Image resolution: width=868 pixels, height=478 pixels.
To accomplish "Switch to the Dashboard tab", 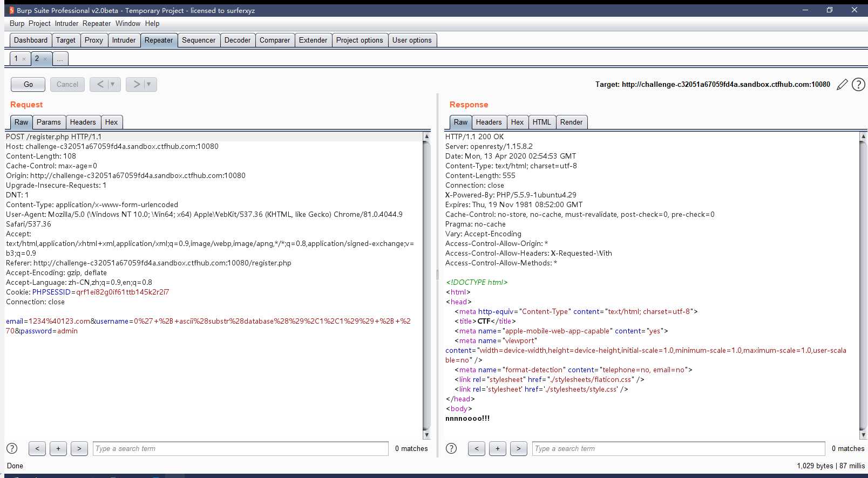I will pos(31,40).
